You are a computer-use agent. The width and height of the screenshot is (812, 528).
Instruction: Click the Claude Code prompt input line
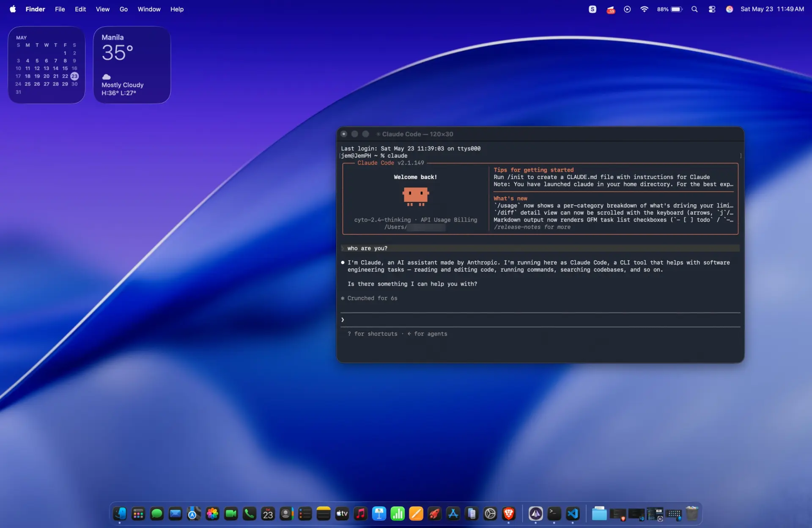(540, 320)
